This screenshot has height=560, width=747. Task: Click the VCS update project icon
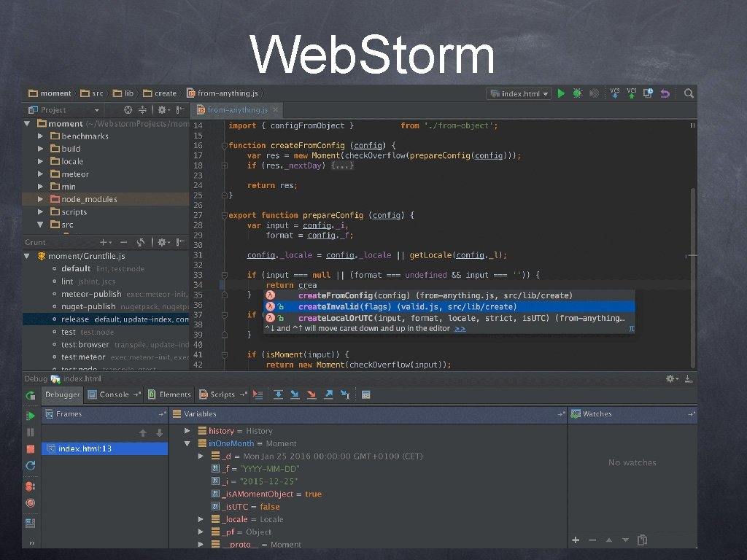coord(615,93)
